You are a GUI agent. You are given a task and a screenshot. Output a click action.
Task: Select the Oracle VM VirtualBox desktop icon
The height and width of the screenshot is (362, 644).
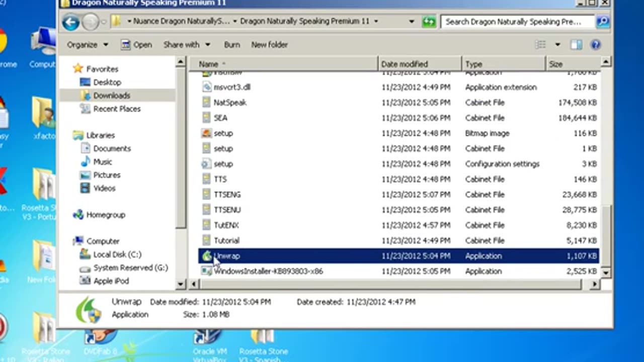209,344
